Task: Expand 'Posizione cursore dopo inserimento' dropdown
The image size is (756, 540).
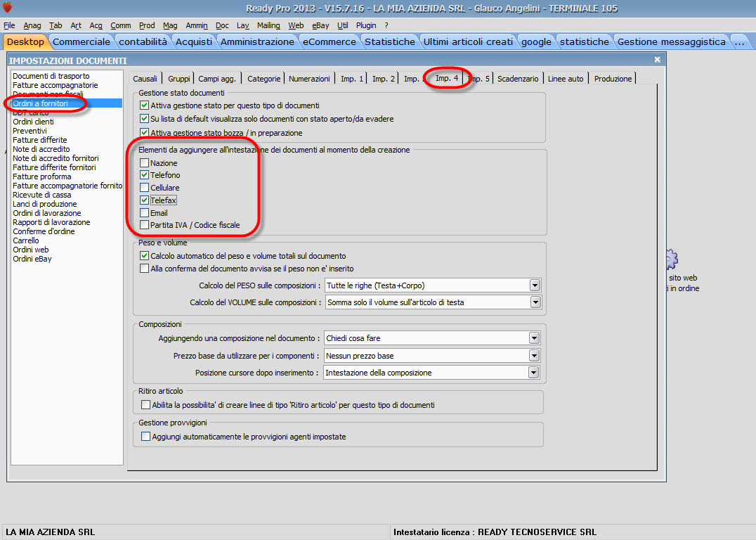Action: 533,373
